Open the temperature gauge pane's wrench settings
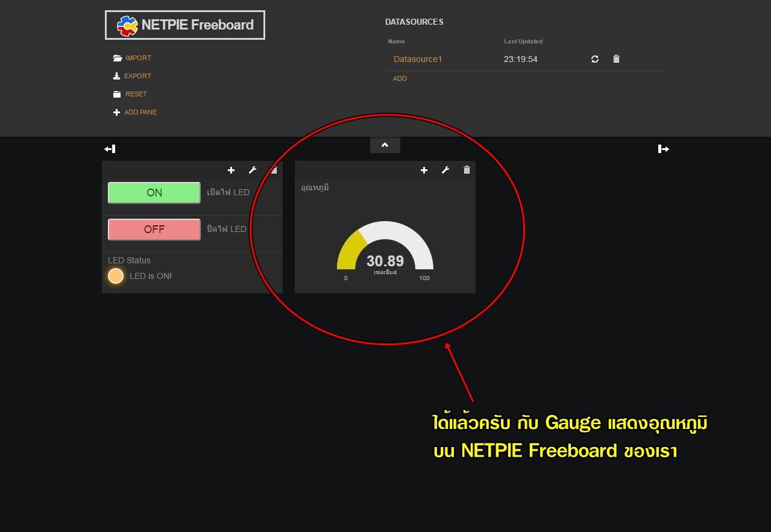 click(445, 171)
